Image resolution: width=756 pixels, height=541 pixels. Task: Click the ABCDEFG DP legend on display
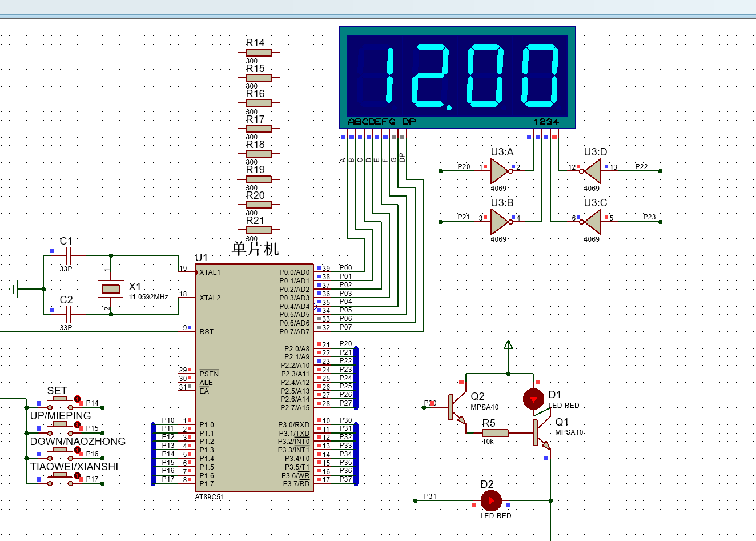click(x=382, y=122)
